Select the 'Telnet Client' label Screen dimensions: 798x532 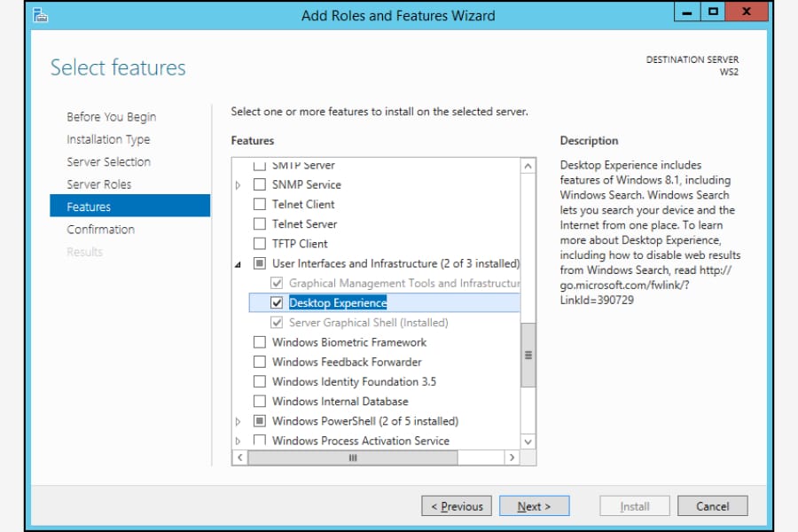303,204
